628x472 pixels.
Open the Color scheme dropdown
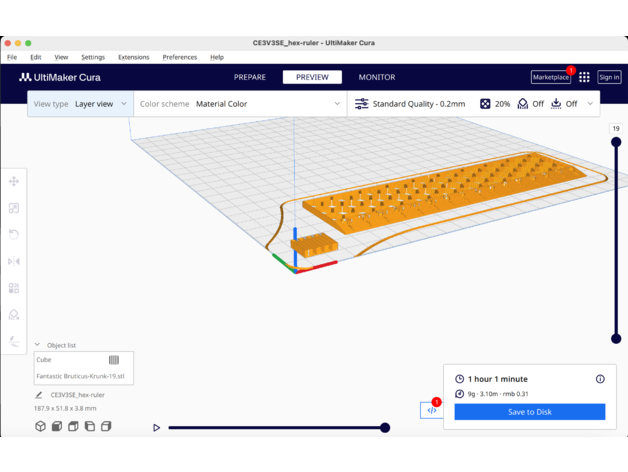point(240,104)
